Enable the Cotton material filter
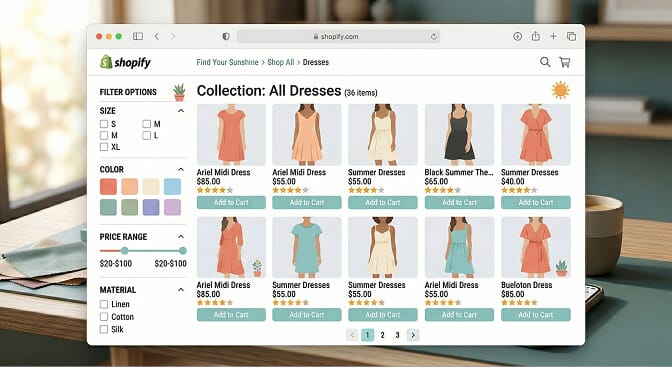The image size is (672, 367). (104, 317)
